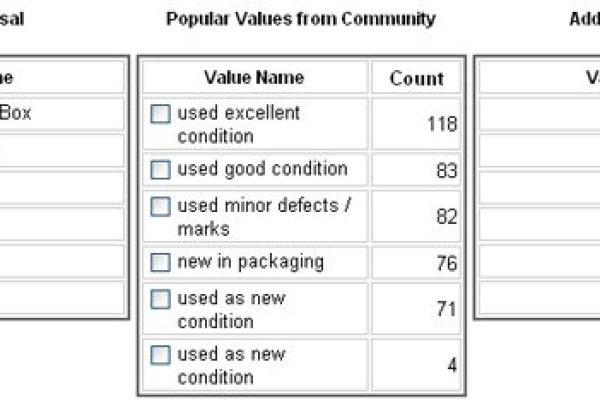
Task: Click the "Value Name" header in Popular Values table
Action: (x=254, y=78)
